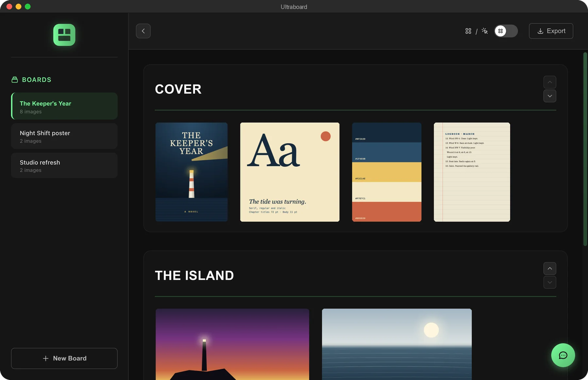Click the '8 images' count text
The height and width of the screenshot is (380, 588).
tap(31, 112)
